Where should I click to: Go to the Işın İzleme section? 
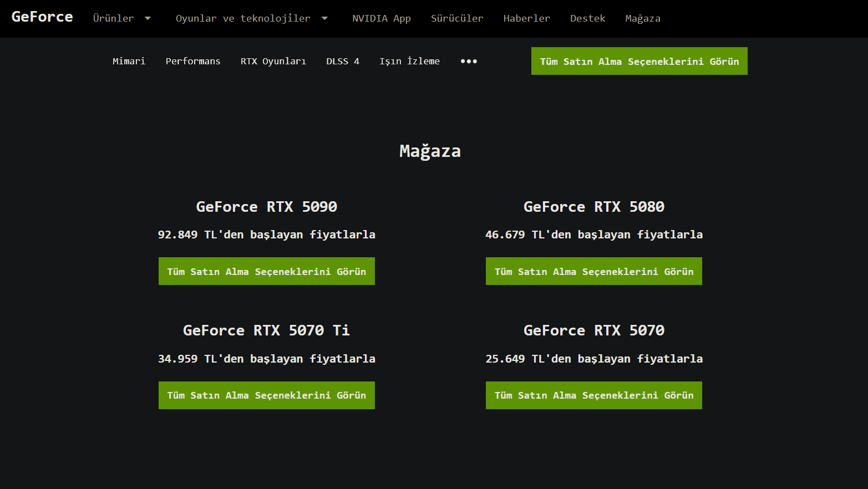point(410,61)
